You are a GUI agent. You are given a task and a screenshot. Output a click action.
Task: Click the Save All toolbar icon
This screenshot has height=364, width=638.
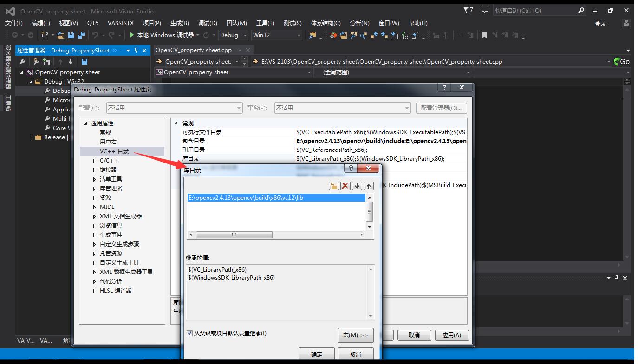[x=82, y=35]
